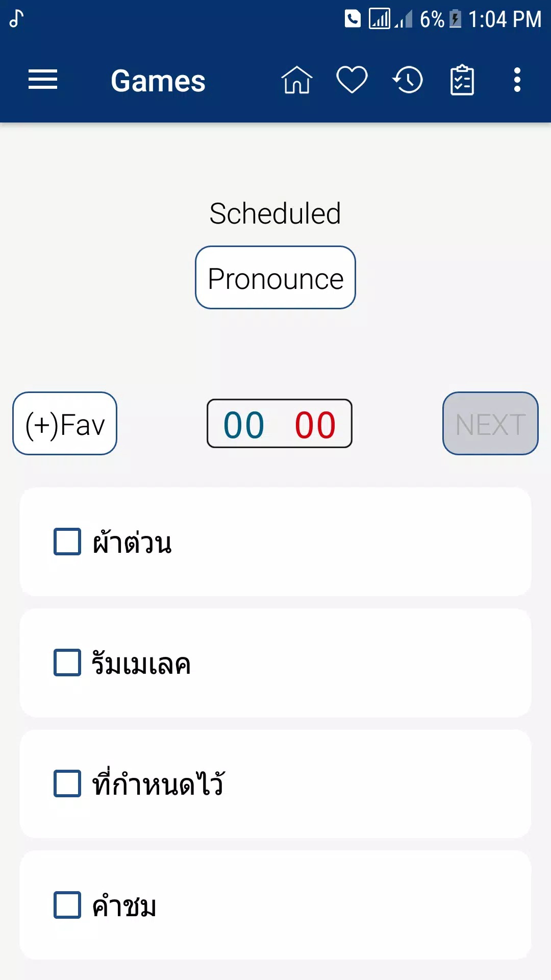Tap the phone call status icon
Viewport: 551px width, 980px height.
point(353,19)
